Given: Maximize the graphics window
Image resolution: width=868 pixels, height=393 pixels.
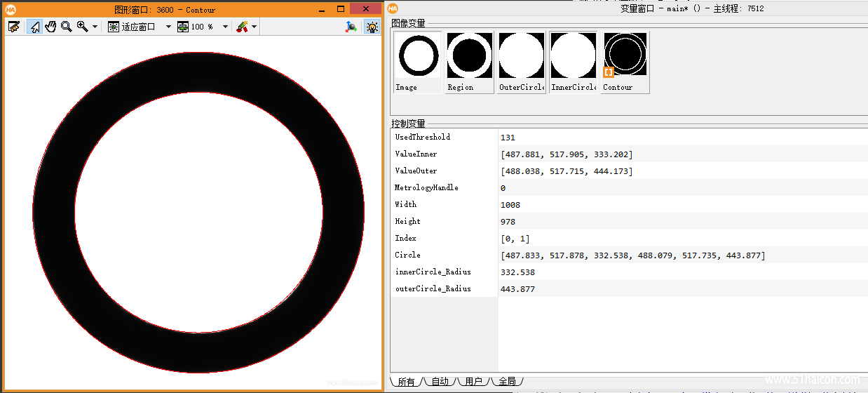Looking at the screenshot, I should (x=341, y=9).
